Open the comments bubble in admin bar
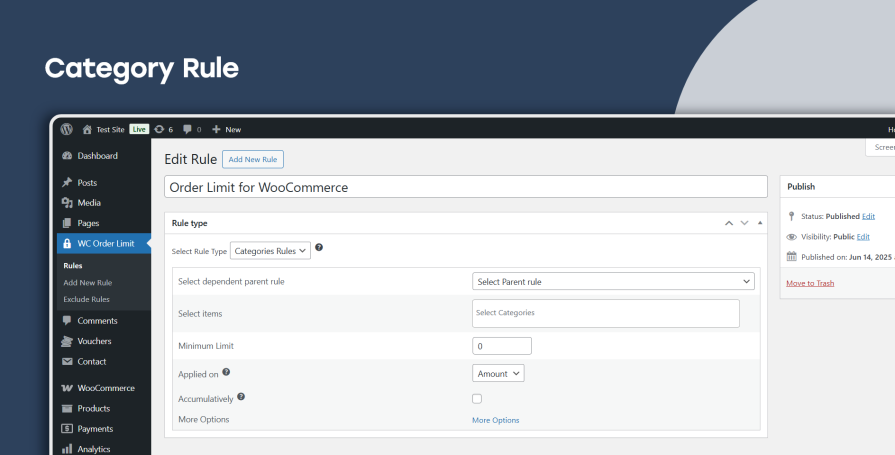Viewport: 895px width, 455px height. point(187,130)
